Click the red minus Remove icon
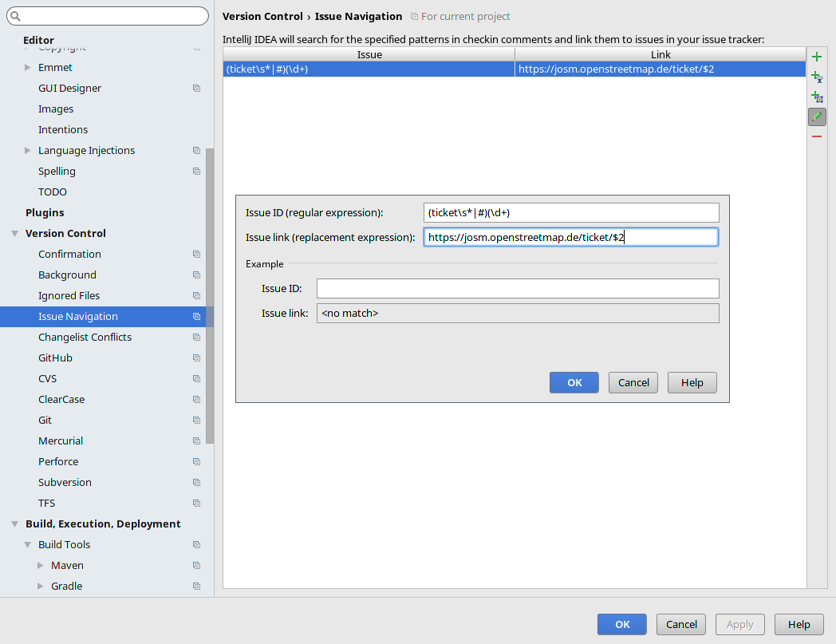 (x=816, y=136)
